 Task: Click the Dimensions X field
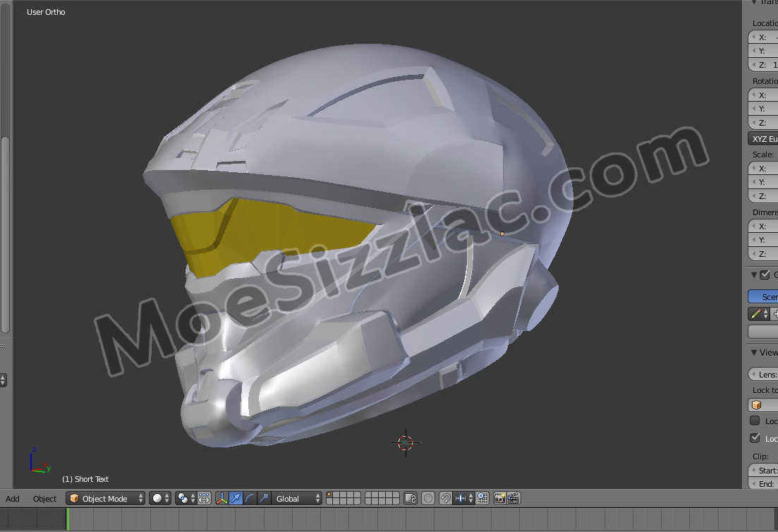[x=763, y=226]
